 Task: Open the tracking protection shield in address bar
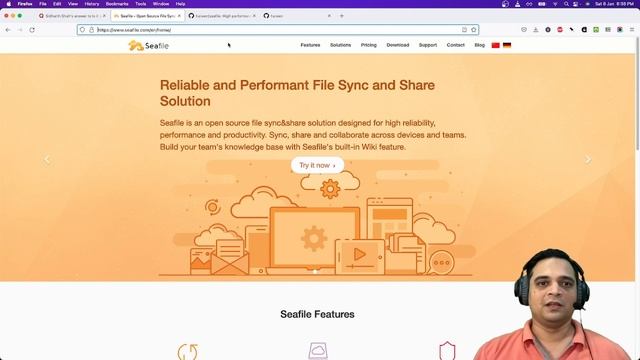tap(82, 30)
